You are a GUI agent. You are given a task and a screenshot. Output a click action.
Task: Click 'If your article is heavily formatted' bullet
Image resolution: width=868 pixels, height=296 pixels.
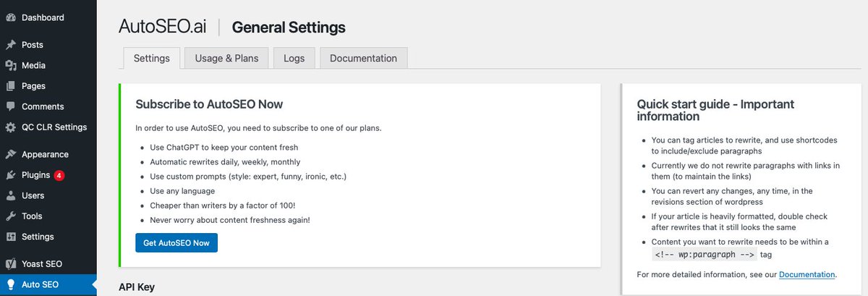tap(739, 222)
